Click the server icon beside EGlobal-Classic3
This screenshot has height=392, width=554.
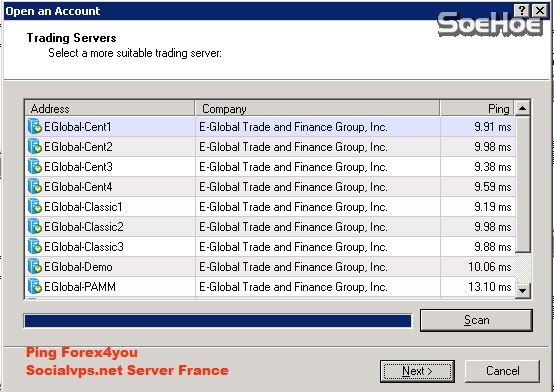pyautogui.click(x=35, y=246)
